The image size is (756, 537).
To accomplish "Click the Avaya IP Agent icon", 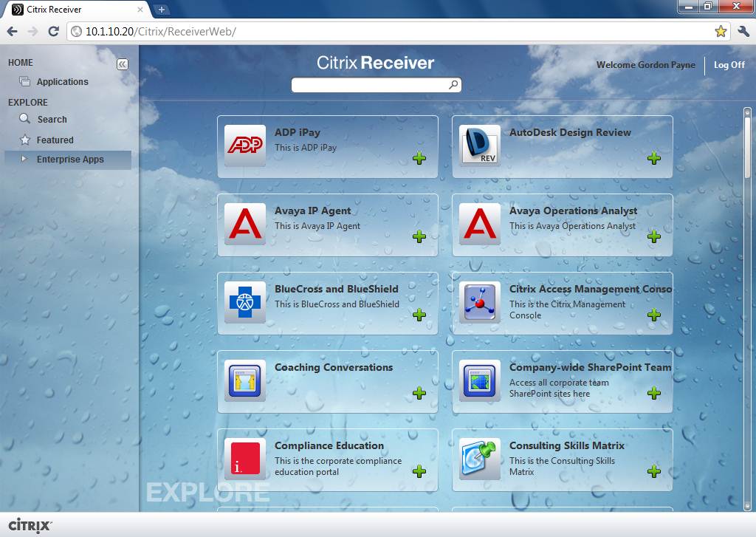I will pyautogui.click(x=244, y=224).
